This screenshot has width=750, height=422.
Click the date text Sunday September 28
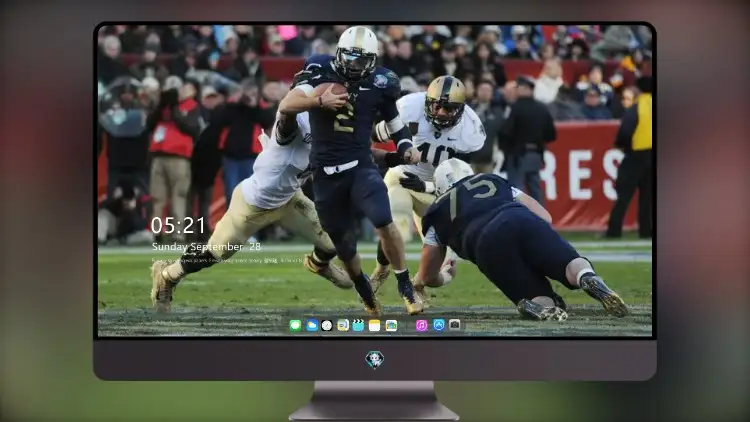pos(206,247)
